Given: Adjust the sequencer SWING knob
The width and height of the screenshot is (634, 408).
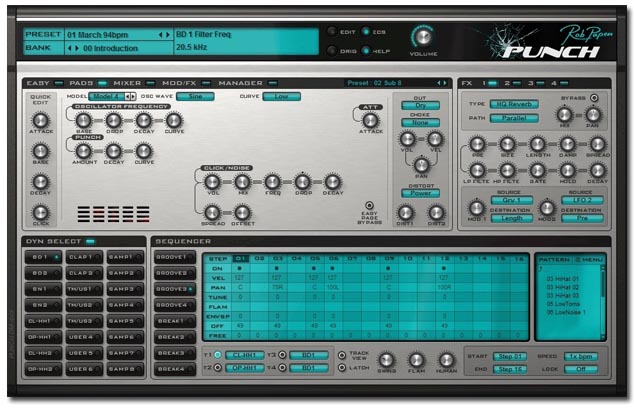Looking at the screenshot, I should 386,359.
